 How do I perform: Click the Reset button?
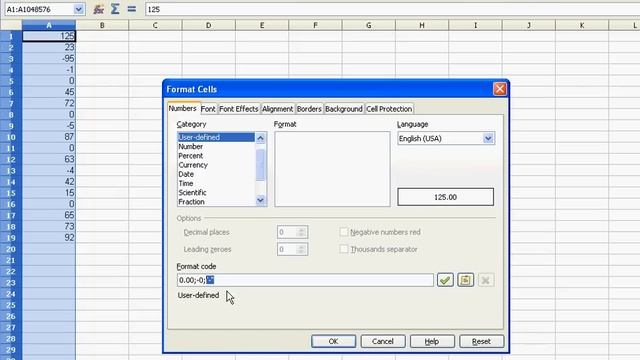pos(481,341)
